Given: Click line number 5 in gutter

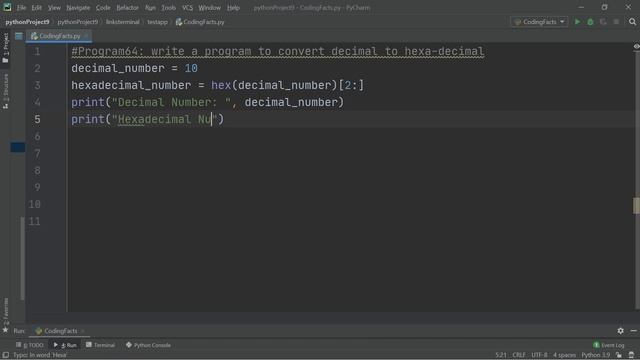Looking at the screenshot, I should click(37, 119).
